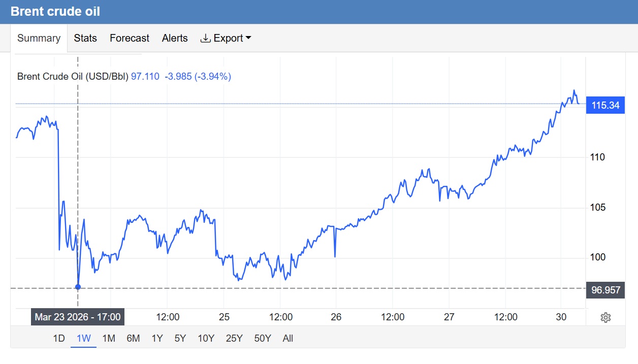Select the 1W time range
This screenshot has height=364, width=638.
[x=83, y=338]
